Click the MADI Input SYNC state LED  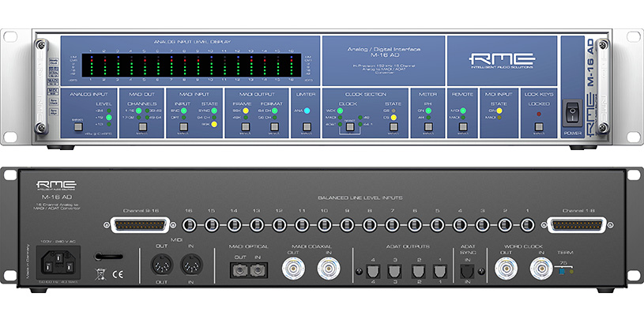pyautogui.click(x=214, y=111)
